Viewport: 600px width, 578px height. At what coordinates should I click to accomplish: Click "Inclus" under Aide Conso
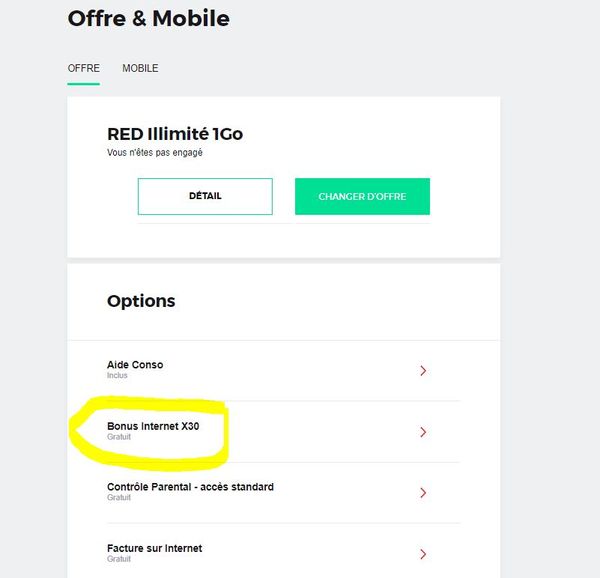pyautogui.click(x=118, y=376)
